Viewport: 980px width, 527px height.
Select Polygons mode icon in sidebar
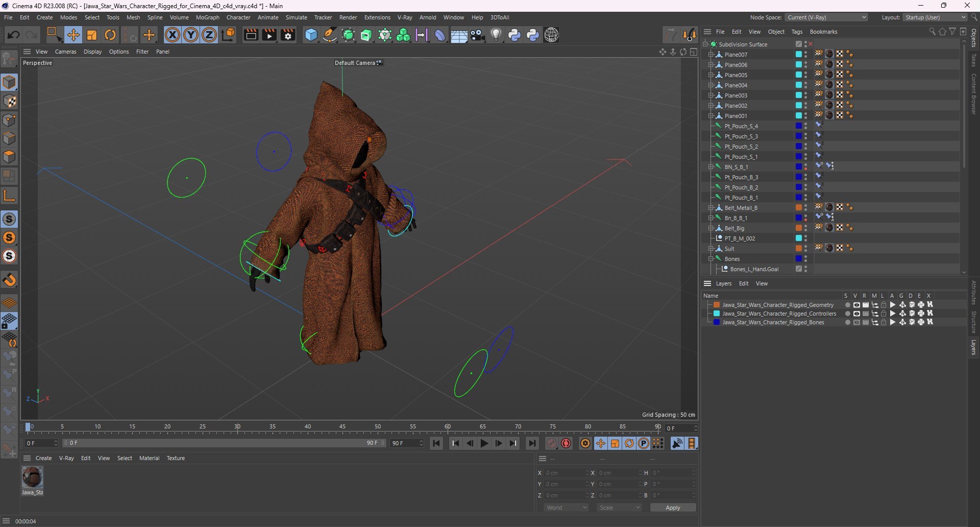10,157
